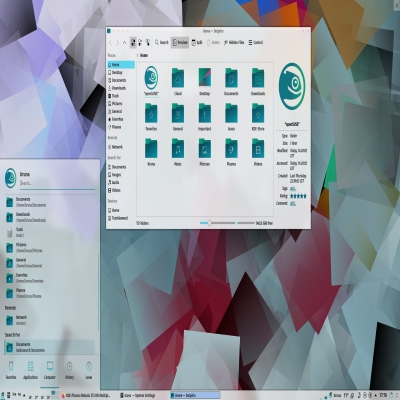This screenshot has width=400, height=400.
Task: Go back using the back arrow
Action: (111, 43)
